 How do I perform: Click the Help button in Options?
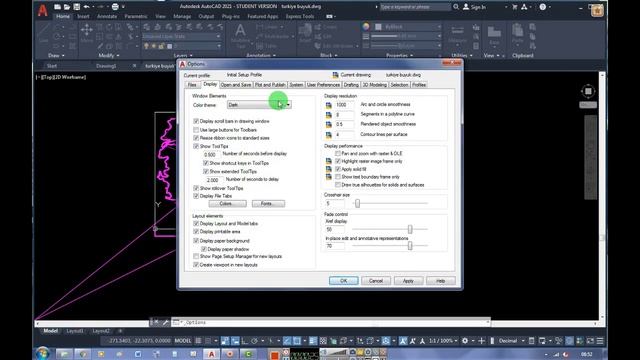(440, 281)
